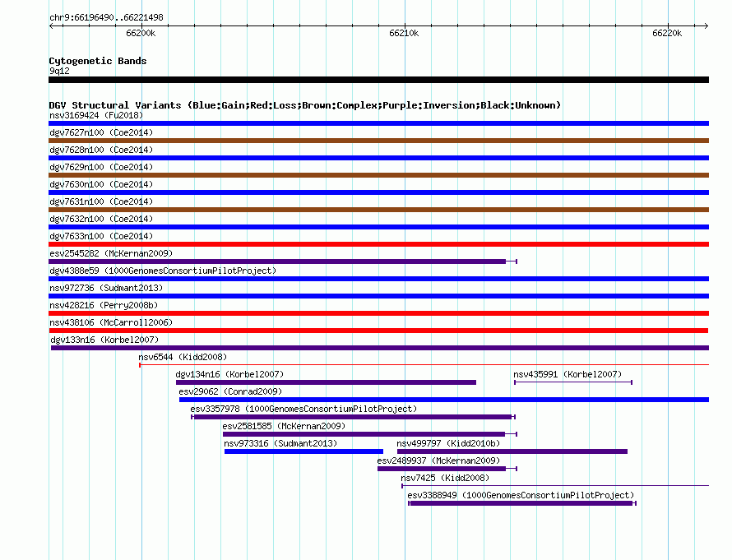Open the dgv7630n100 (Coe2014) label
The width and height of the screenshot is (732, 560).
tap(101, 184)
